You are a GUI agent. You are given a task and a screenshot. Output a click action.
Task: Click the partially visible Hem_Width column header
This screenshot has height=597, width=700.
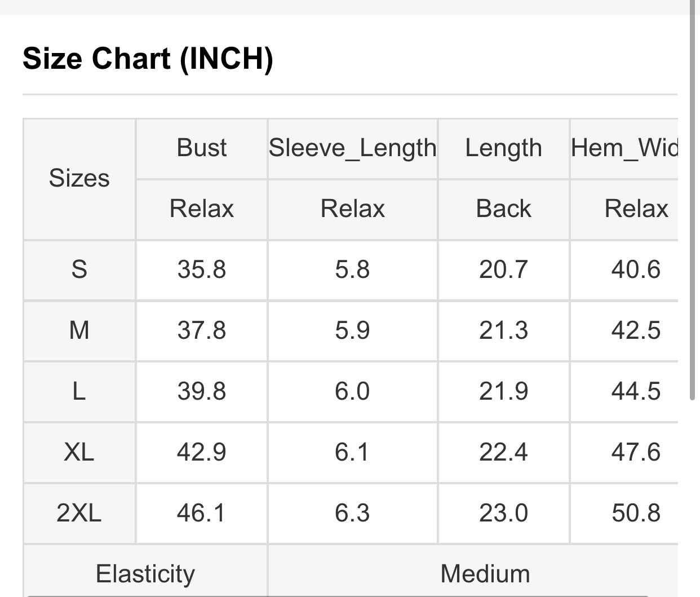click(x=624, y=148)
